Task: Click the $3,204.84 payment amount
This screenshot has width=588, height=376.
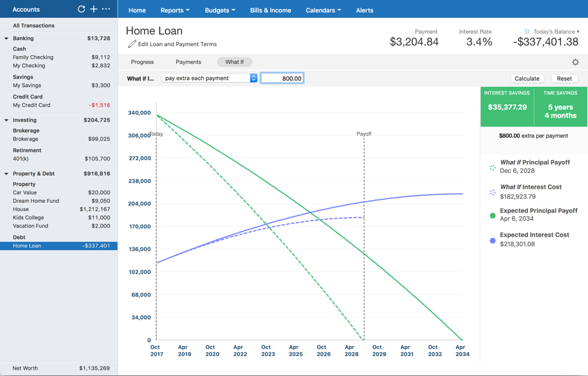Action: pyautogui.click(x=414, y=42)
